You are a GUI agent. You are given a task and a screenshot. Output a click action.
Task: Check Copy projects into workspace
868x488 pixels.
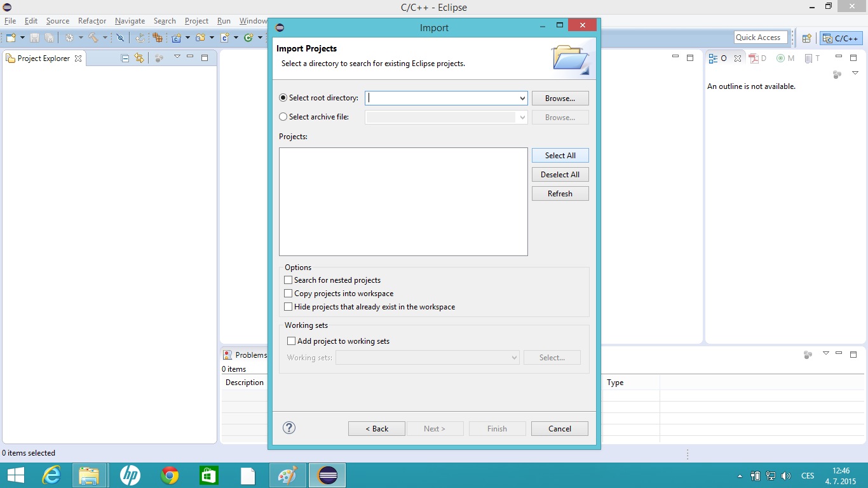(x=288, y=294)
